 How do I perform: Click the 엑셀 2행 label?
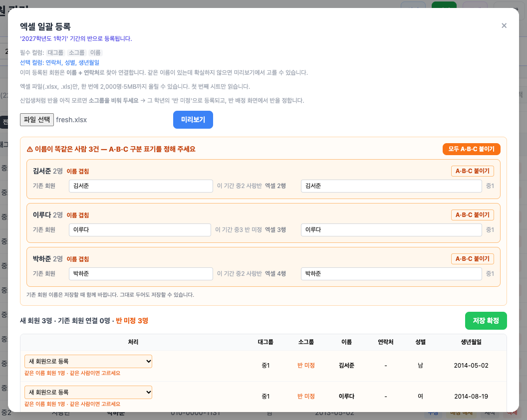click(275, 186)
